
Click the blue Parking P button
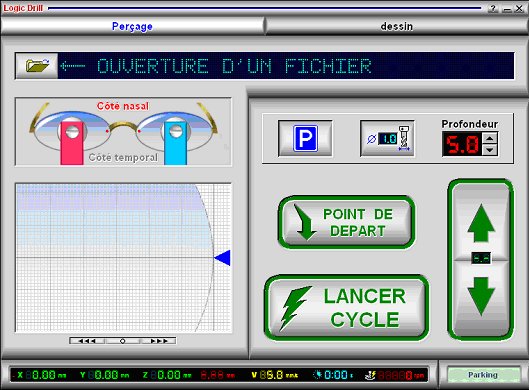(x=305, y=138)
